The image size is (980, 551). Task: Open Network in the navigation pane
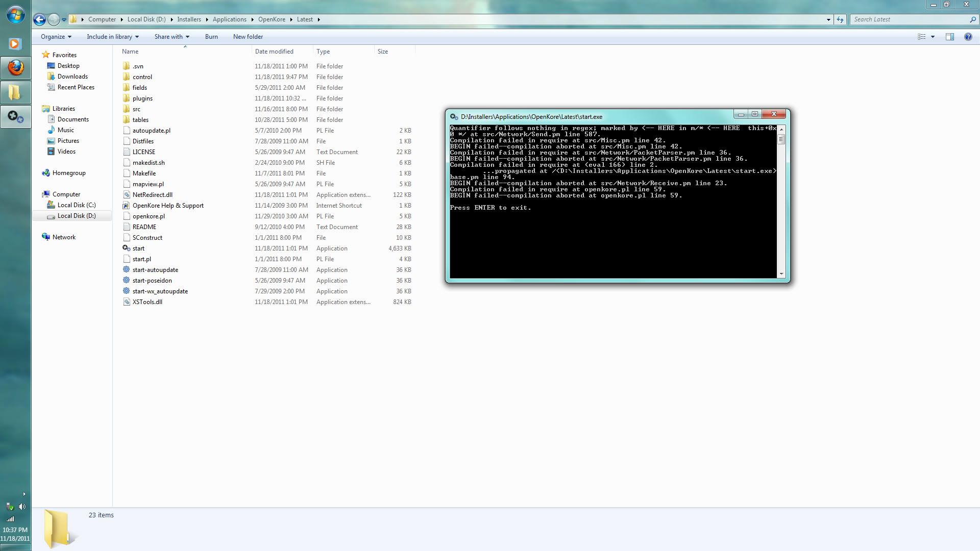pyautogui.click(x=64, y=237)
